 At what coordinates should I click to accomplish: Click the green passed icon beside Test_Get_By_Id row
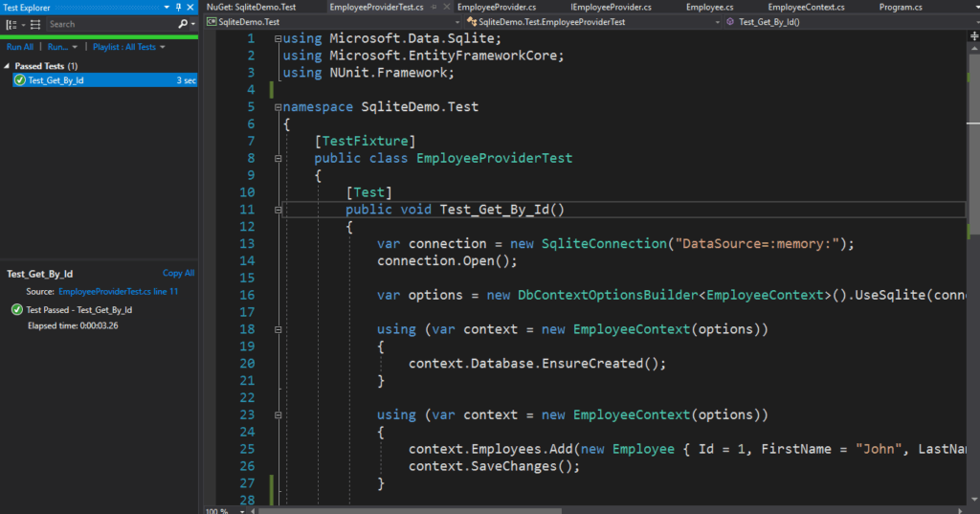[20, 80]
